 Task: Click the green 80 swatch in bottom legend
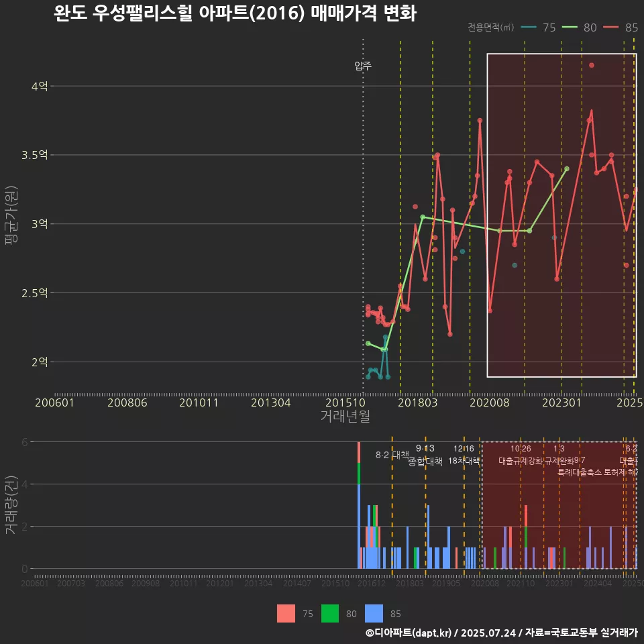tap(330, 614)
